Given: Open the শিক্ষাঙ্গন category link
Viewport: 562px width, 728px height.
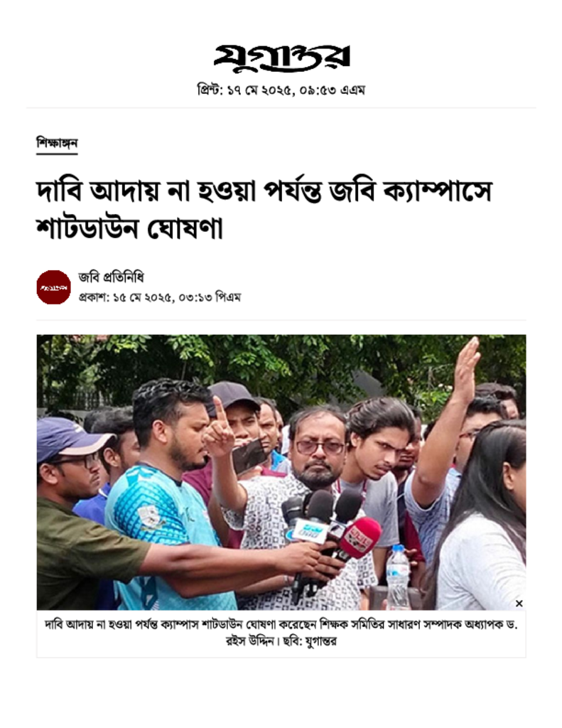Looking at the screenshot, I should (x=57, y=143).
